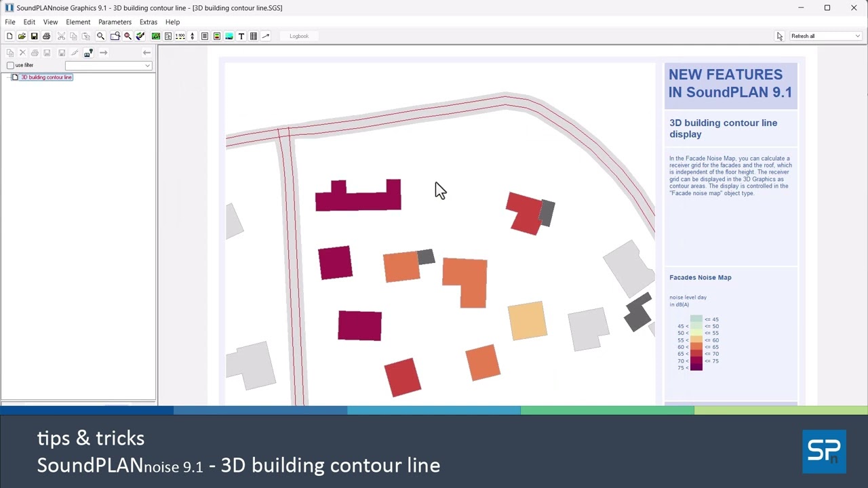The width and height of the screenshot is (868, 488).
Task: Click the '<= 45' pale green legend swatch
Action: (x=696, y=319)
